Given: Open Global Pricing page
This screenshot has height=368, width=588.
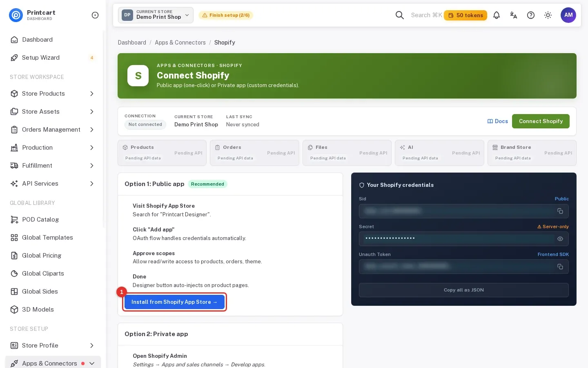Looking at the screenshot, I should [x=53, y=256].
